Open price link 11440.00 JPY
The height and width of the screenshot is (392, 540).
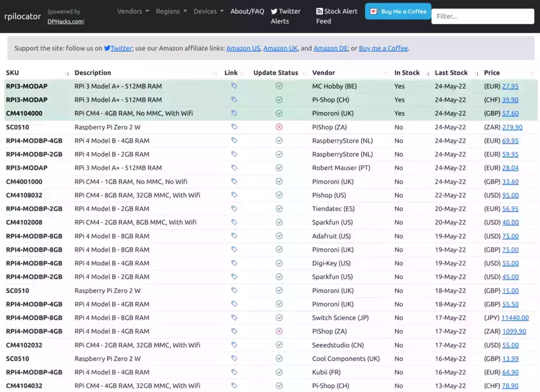tap(515, 318)
